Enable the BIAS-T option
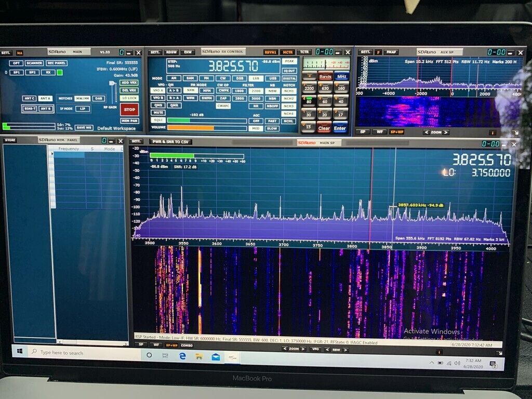 pyautogui.click(x=30, y=108)
